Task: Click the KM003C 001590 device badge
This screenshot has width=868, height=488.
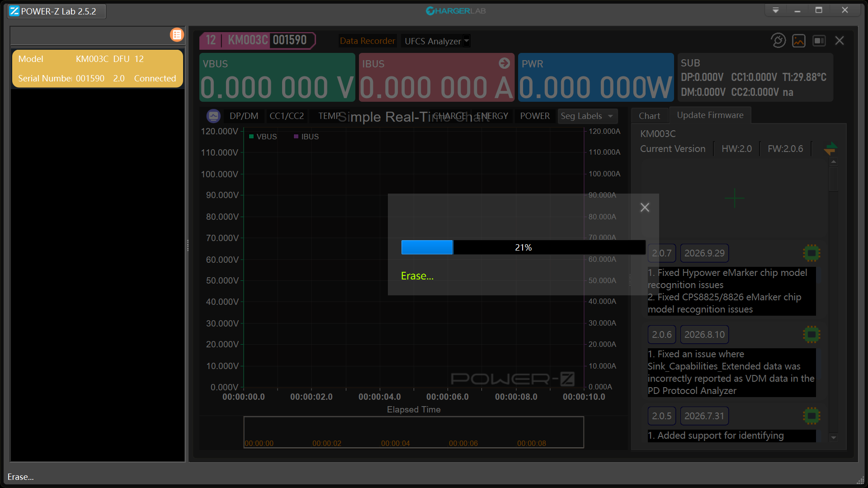Action: pos(258,40)
